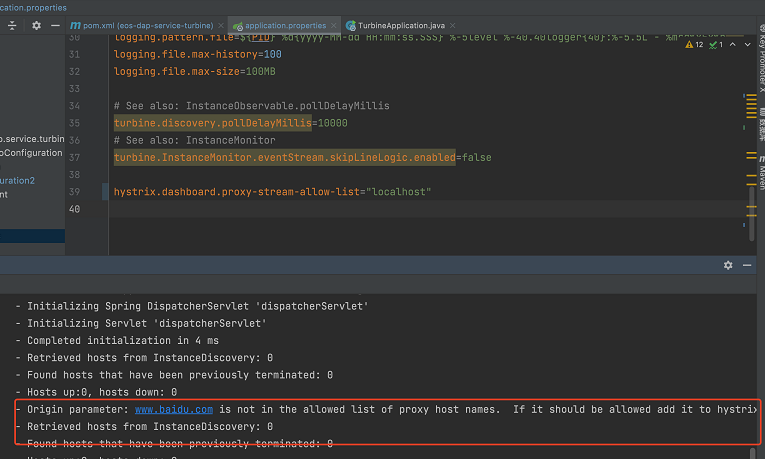
Task: Place cursor on the hystrix.dashboard.proxy-stream-allow-list line
Action: click(270, 191)
